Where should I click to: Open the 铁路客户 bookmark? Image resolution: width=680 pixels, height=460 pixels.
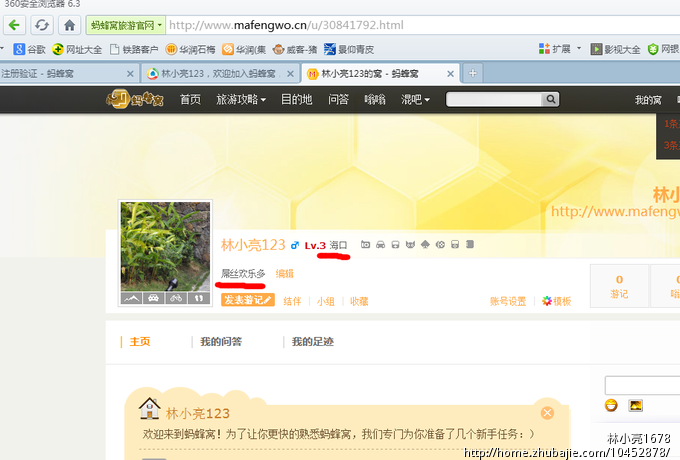pos(134,49)
